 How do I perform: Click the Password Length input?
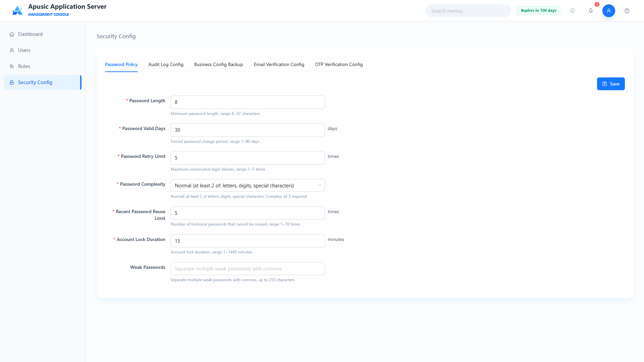[x=248, y=102]
